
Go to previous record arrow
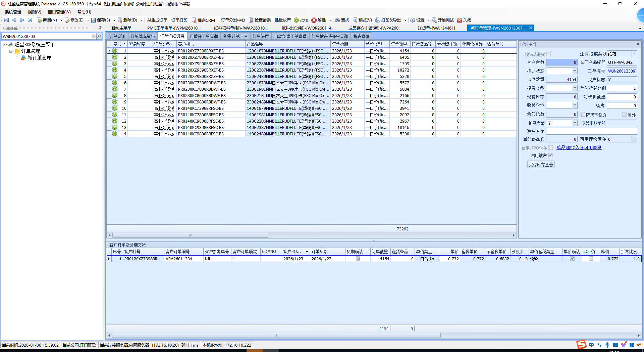point(14,20)
